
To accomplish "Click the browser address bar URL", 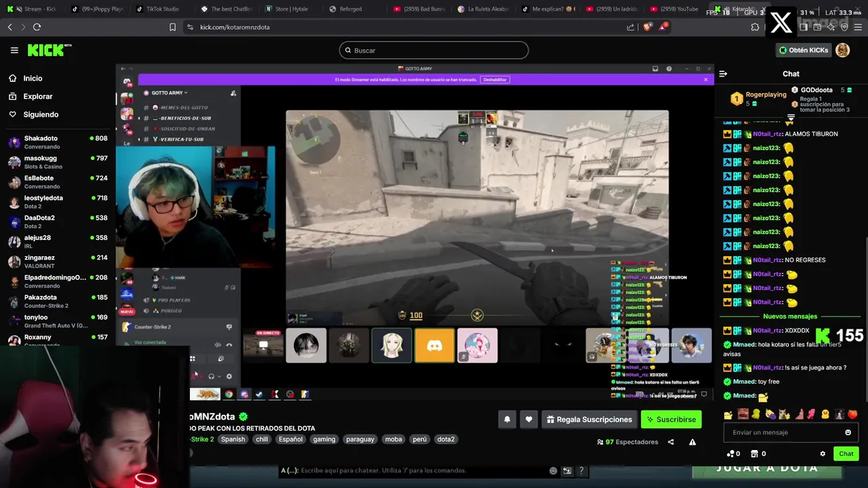I will tap(235, 27).
